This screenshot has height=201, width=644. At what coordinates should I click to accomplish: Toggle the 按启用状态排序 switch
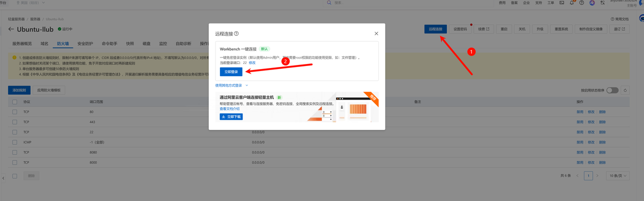click(612, 90)
